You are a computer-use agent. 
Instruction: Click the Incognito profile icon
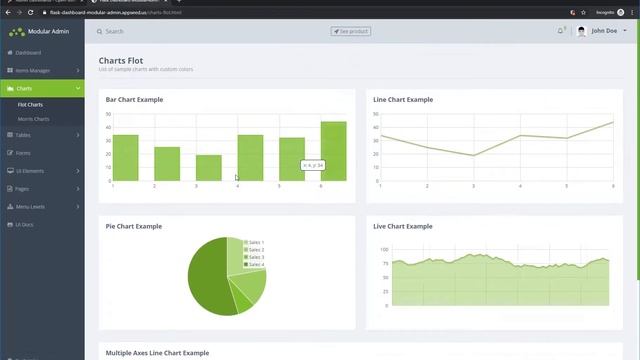click(620, 13)
